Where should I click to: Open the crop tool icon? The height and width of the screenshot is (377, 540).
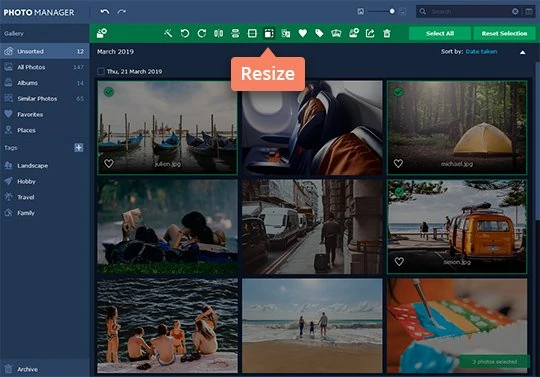pyautogui.click(x=252, y=33)
